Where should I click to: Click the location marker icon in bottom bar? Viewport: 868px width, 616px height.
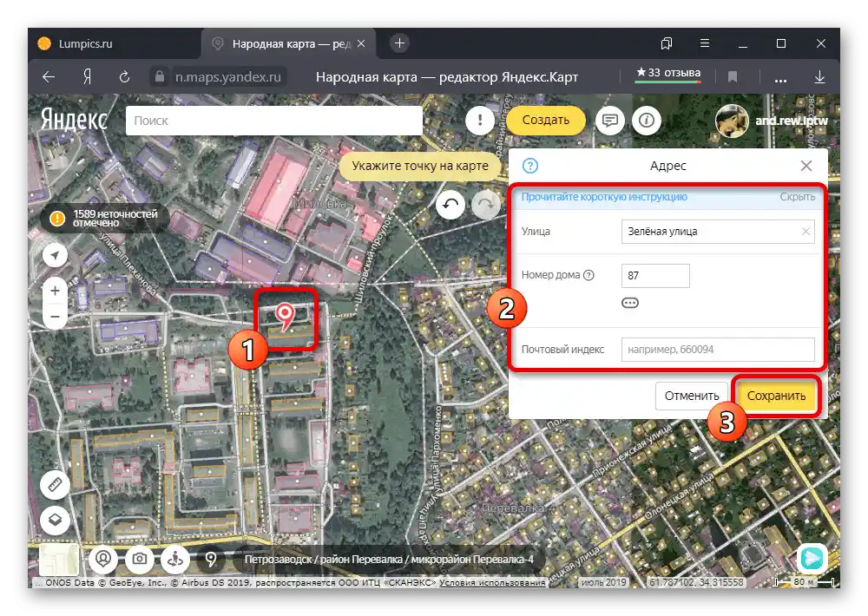pos(210,559)
